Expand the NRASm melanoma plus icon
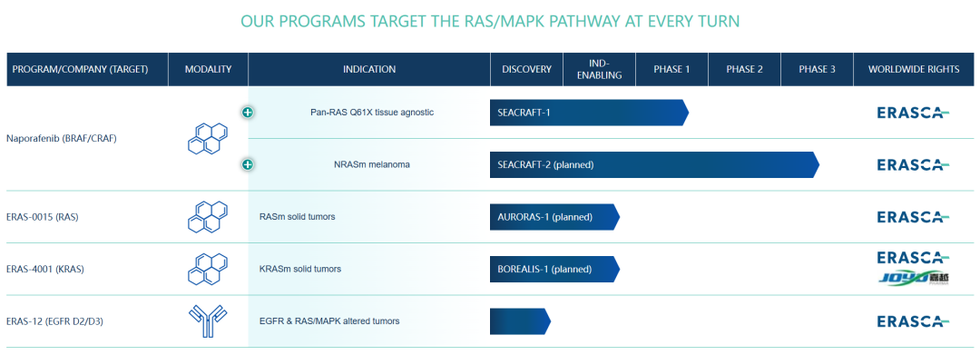This screenshot has height=355, width=980. pyautogui.click(x=248, y=164)
